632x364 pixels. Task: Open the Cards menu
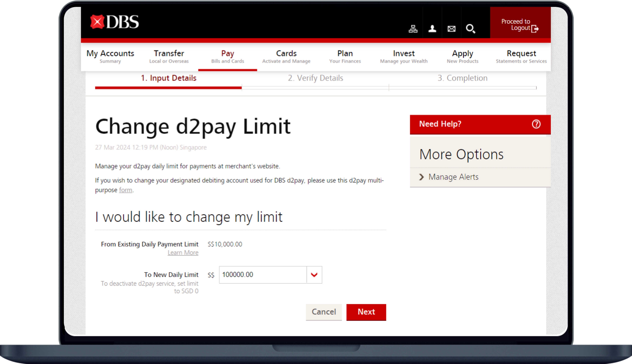(286, 57)
